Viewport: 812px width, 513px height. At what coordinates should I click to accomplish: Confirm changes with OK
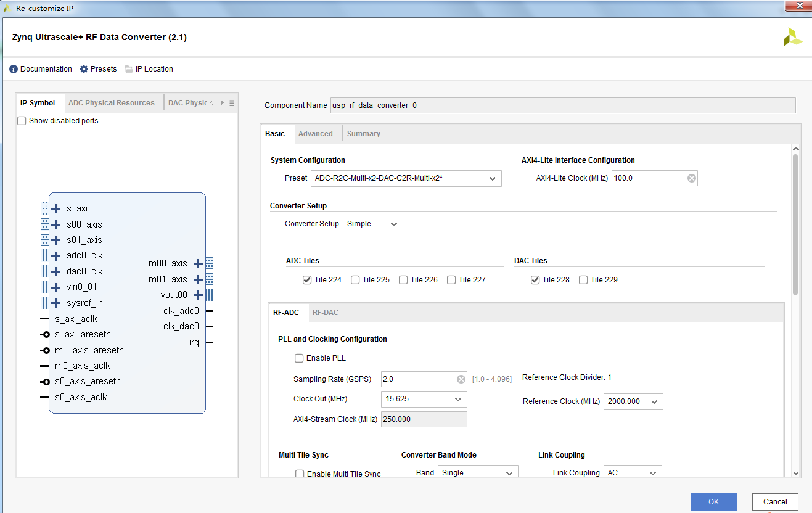pos(713,501)
